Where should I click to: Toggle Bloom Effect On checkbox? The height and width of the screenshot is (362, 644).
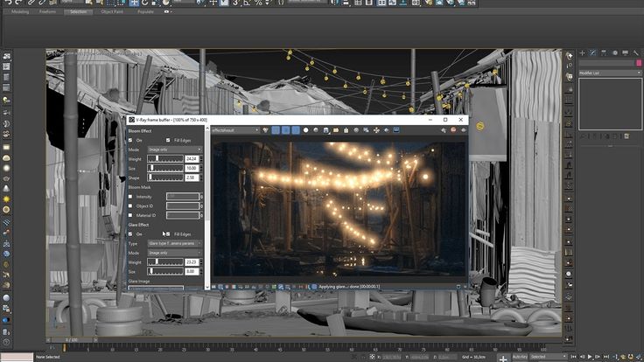[130, 141]
